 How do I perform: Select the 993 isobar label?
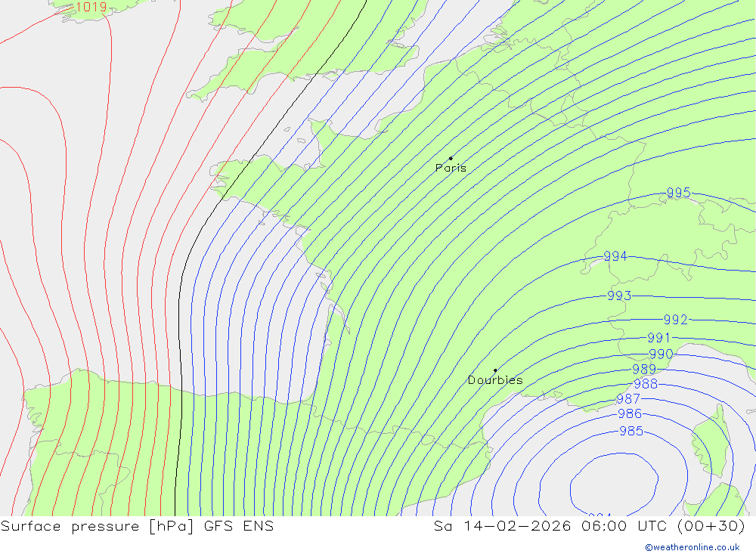[x=619, y=296]
